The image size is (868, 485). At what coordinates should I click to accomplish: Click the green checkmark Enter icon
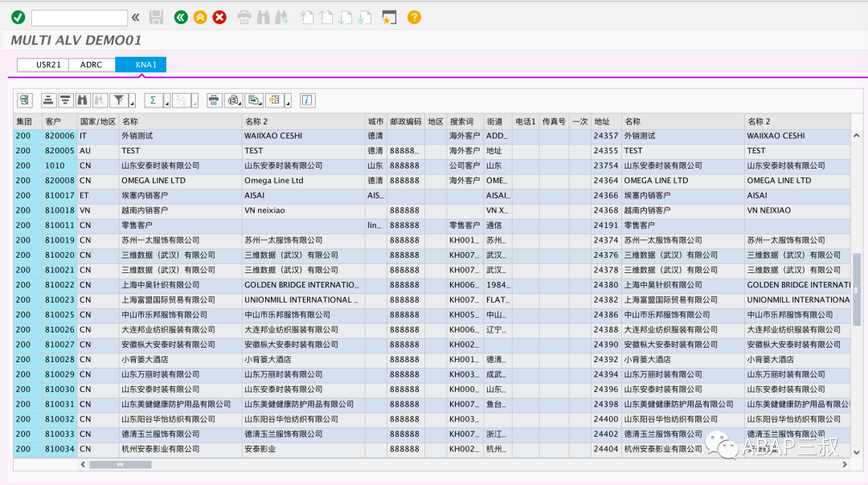pos(18,18)
